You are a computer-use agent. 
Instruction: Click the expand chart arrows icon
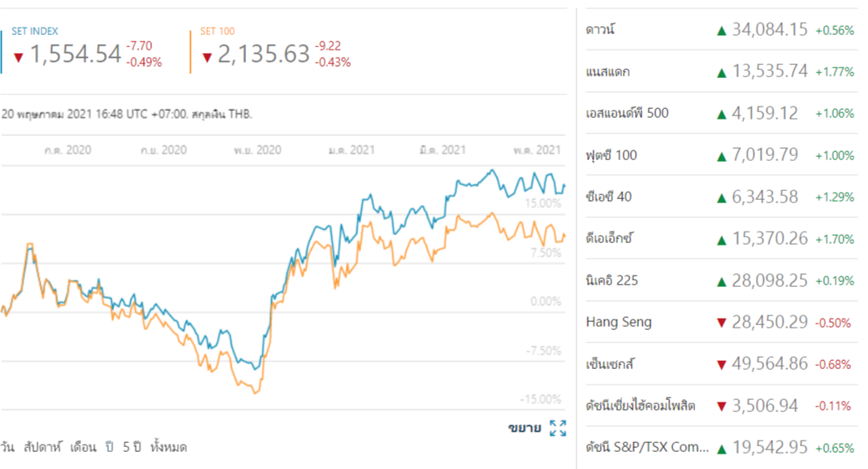pos(558,428)
